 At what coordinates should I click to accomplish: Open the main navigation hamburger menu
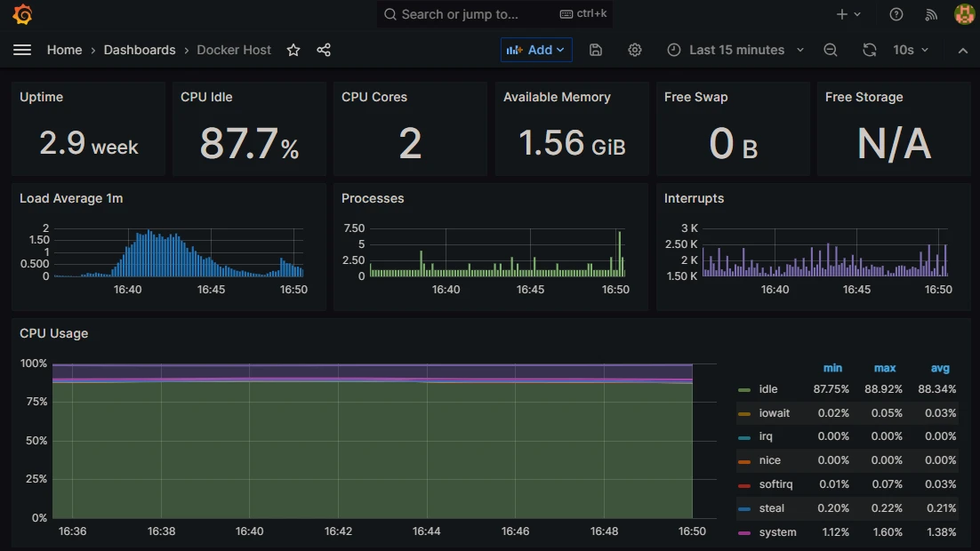point(22,50)
